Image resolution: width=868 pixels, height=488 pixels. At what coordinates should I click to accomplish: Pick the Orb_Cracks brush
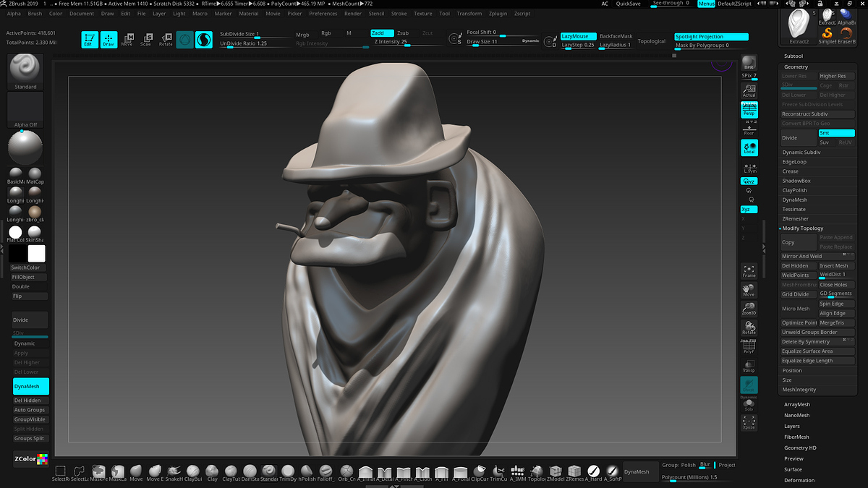pyautogui.click(x=346, y=474)
